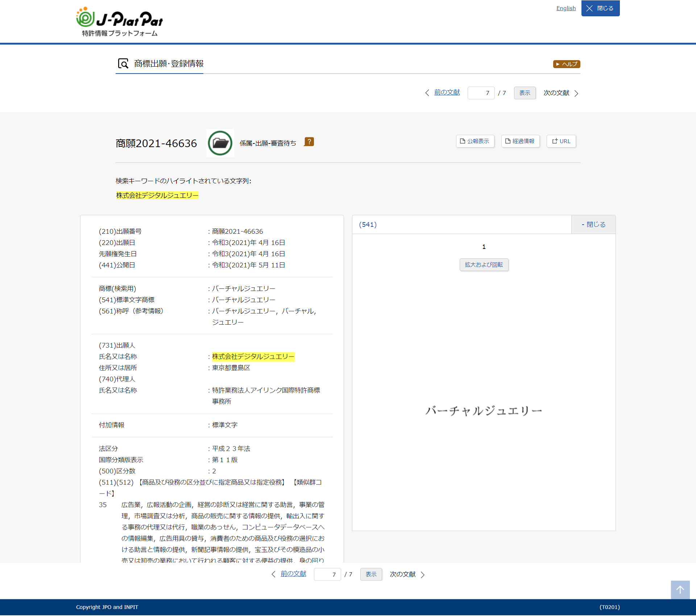Click the top 表示 button

point(525,93)
